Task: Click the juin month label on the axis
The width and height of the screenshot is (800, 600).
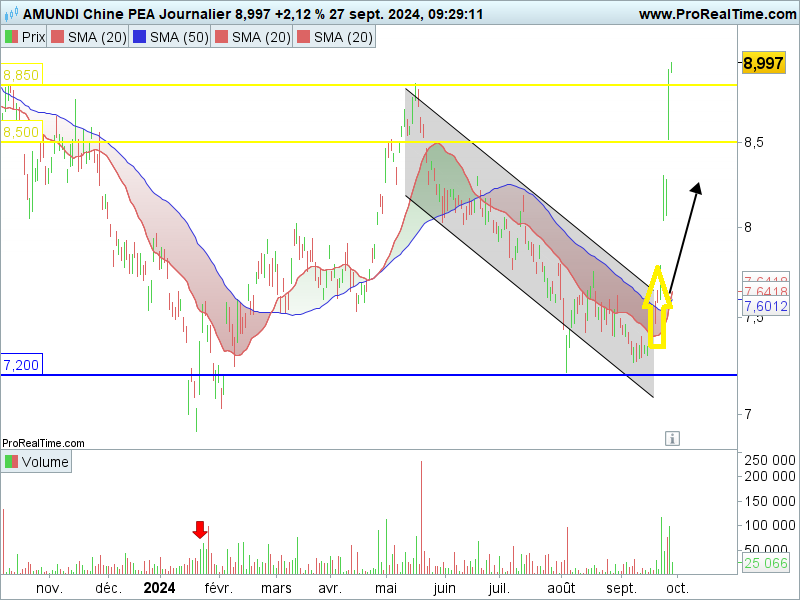Action: tap(444, 588)
